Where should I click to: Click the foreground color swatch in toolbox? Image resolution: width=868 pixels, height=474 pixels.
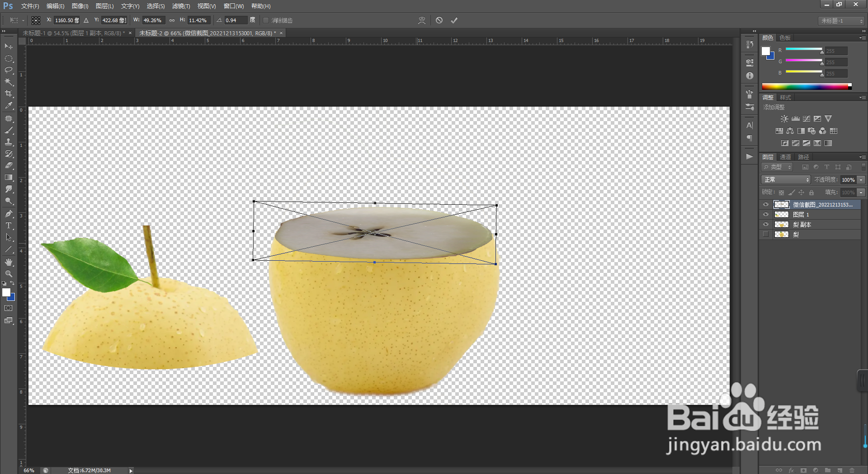pos(6,293)
